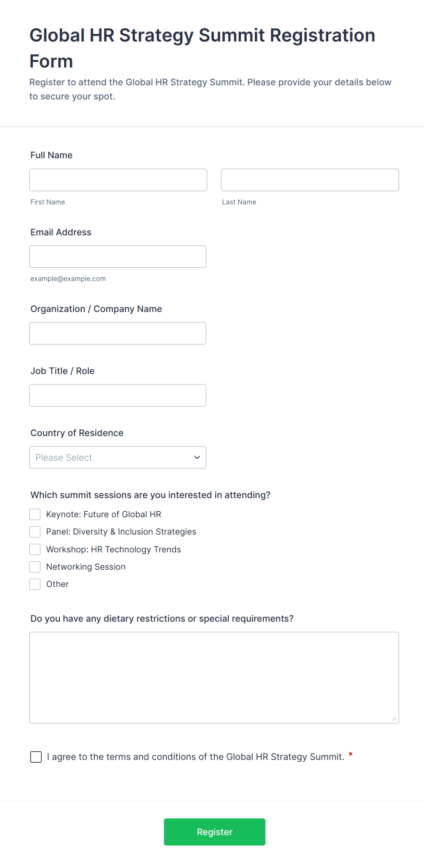
Task: Select the Organization / Company Name field
Action: (x=118, y=333)
